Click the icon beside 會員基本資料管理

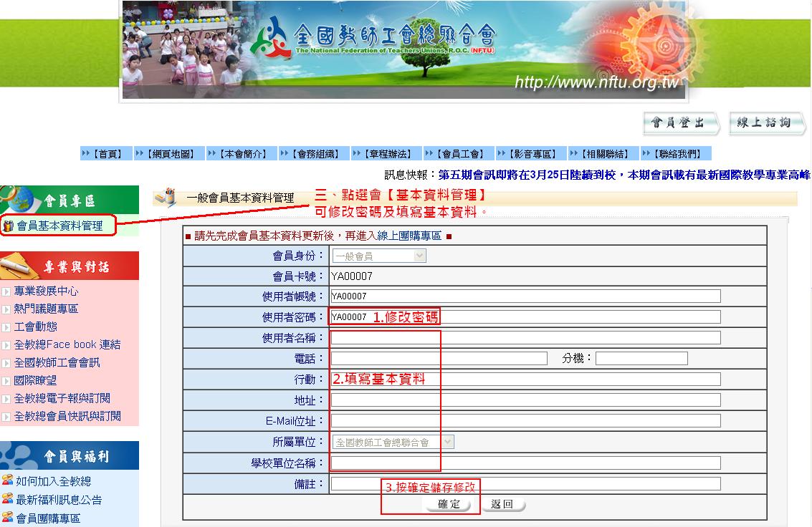coord(9,226)
